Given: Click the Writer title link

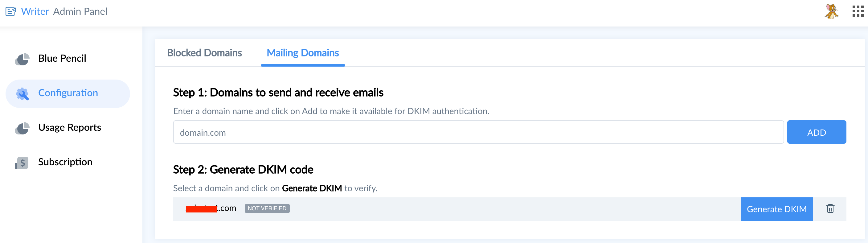Looking at the screenshot, I should pyautogui.click(x=35, y=11).
